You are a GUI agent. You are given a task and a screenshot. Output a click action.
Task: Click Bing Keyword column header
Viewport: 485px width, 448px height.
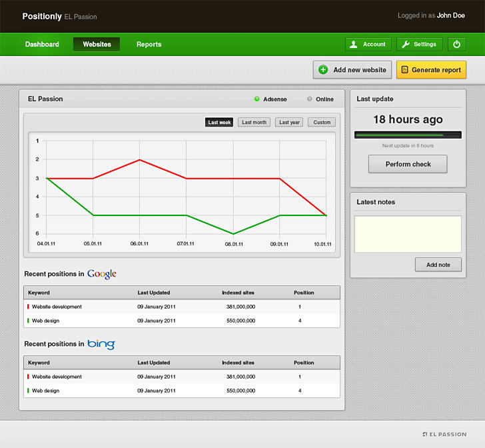(39, 363)
